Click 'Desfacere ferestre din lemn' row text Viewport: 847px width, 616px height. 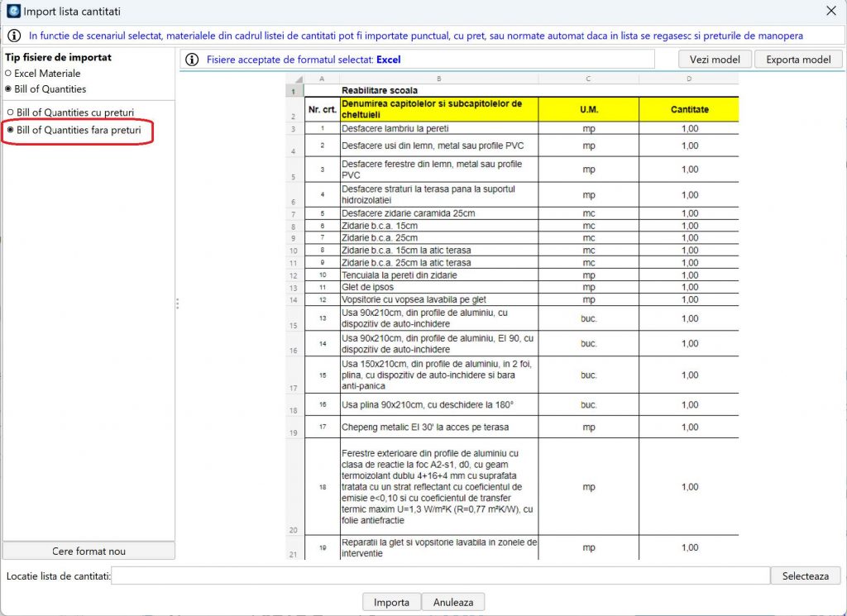(432, 170)
